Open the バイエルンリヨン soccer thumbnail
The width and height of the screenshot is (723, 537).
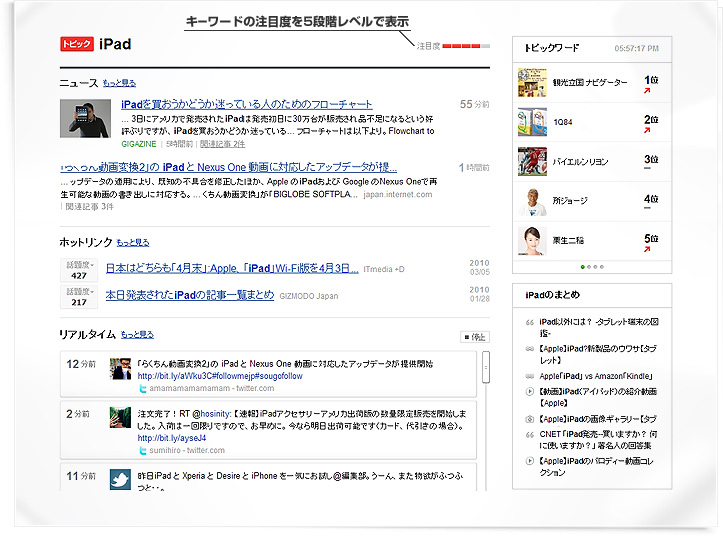coord(532,162)
